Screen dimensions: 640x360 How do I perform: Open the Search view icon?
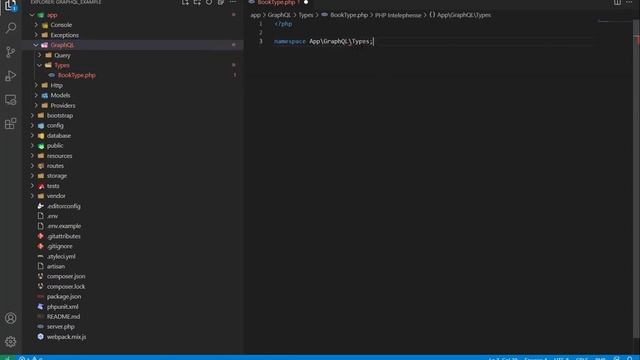tap(11, 28)
